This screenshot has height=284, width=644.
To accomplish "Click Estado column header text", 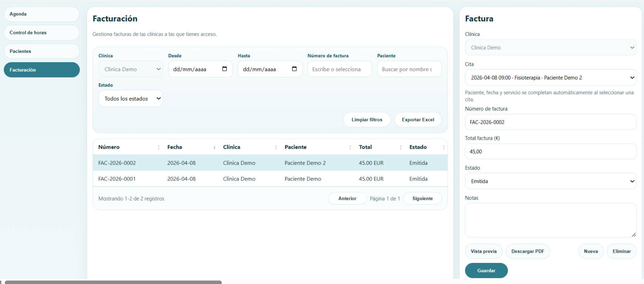I will (x=418, y=147).
